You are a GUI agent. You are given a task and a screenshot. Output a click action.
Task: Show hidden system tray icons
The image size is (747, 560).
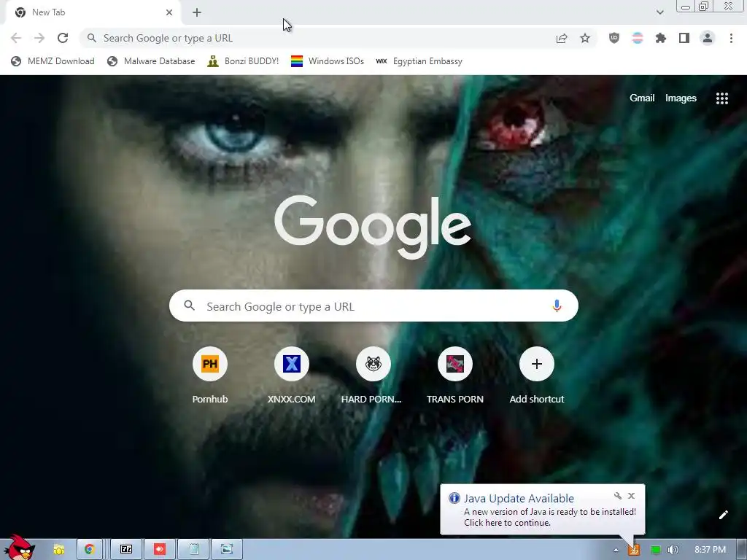point(616,550)
